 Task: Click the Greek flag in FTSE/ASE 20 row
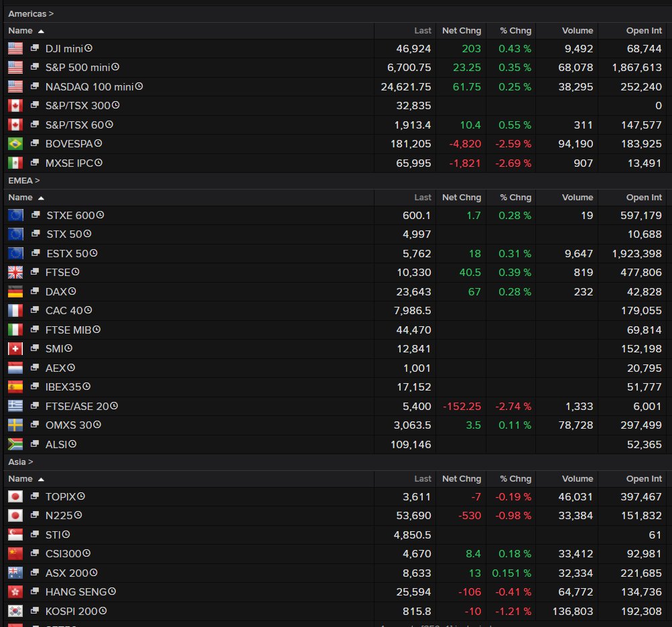click(15, 406)
